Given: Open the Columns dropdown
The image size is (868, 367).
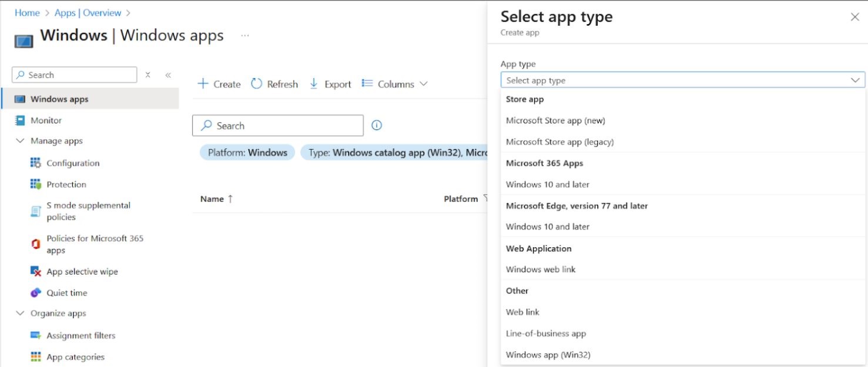Looking at the screenshot, I should tap(395, 84).
